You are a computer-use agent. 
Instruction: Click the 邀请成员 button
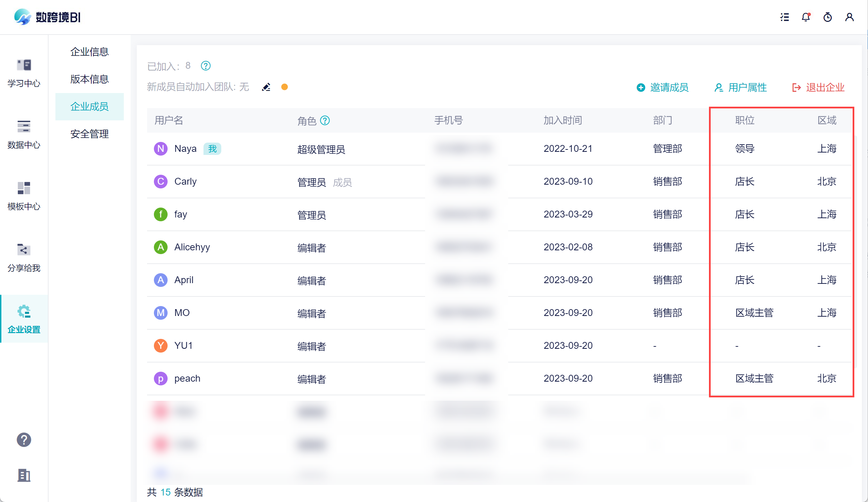[662, 88]
